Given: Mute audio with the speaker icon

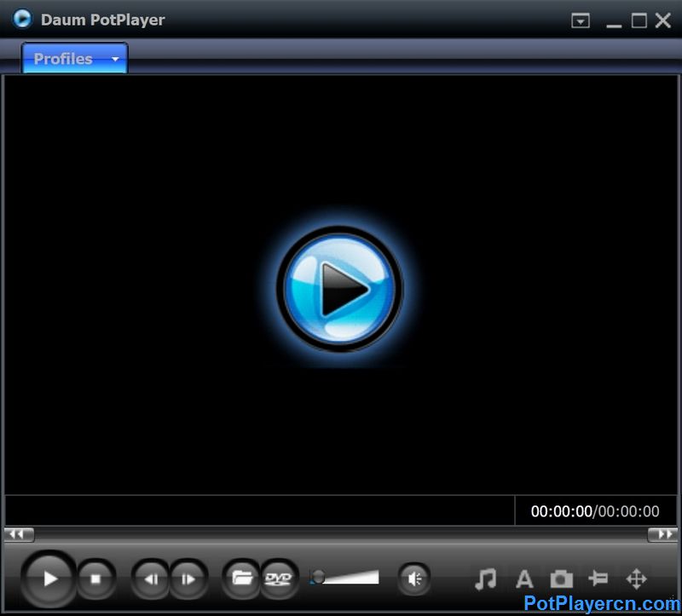Looking at the screenshot, I should (x=414, y=579).
